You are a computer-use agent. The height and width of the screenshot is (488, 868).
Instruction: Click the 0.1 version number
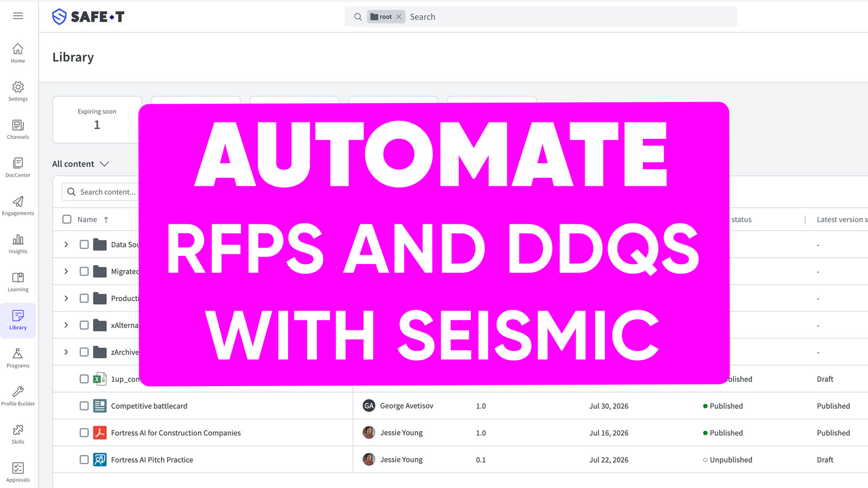[x=481, y=460]
